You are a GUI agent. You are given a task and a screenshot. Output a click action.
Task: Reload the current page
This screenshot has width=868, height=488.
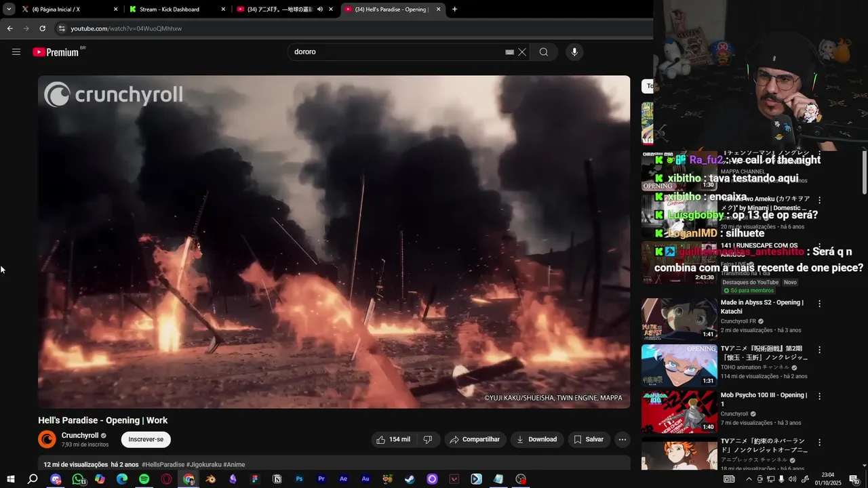coord(42,28)
